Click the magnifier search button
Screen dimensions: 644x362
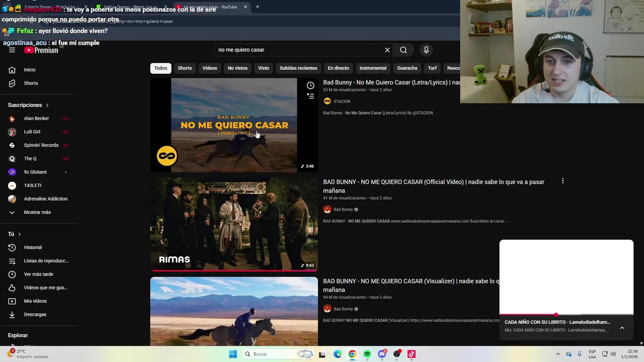tap(404, 50)
